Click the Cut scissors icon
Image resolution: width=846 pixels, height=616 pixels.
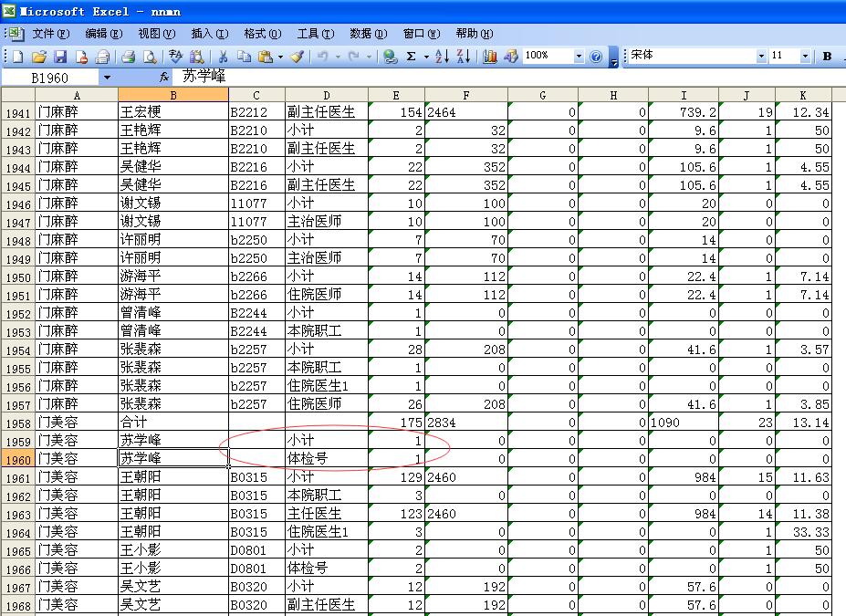(x=223, y=56)
